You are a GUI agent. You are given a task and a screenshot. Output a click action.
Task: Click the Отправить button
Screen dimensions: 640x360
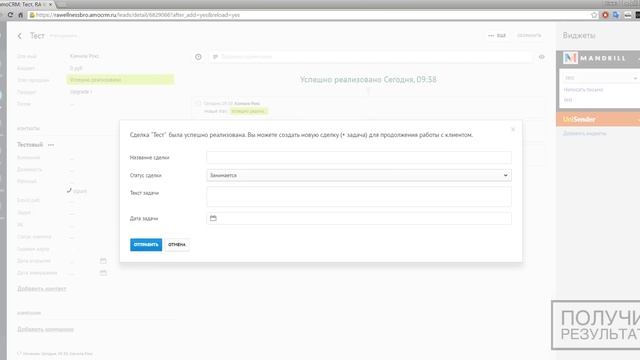pyautogui.click(x=146, y=244)
